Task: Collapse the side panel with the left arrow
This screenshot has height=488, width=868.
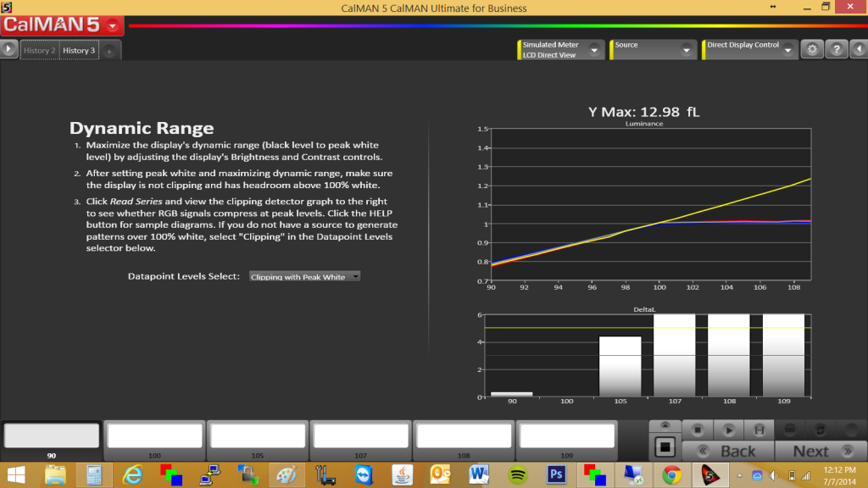Action: [860, 49]
